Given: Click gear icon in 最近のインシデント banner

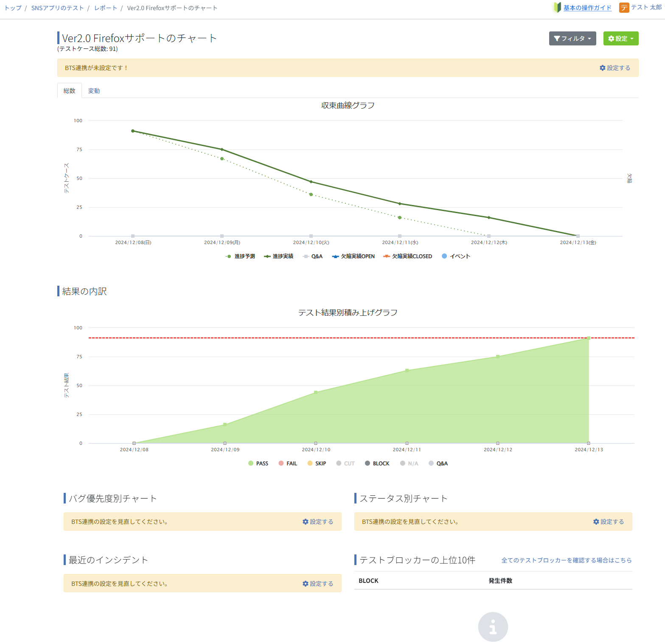Looking at the screenshot, I should 305,584.
